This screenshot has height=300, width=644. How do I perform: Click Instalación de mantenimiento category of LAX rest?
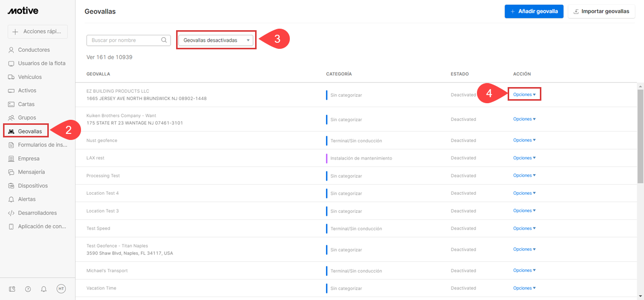[361, 158]
